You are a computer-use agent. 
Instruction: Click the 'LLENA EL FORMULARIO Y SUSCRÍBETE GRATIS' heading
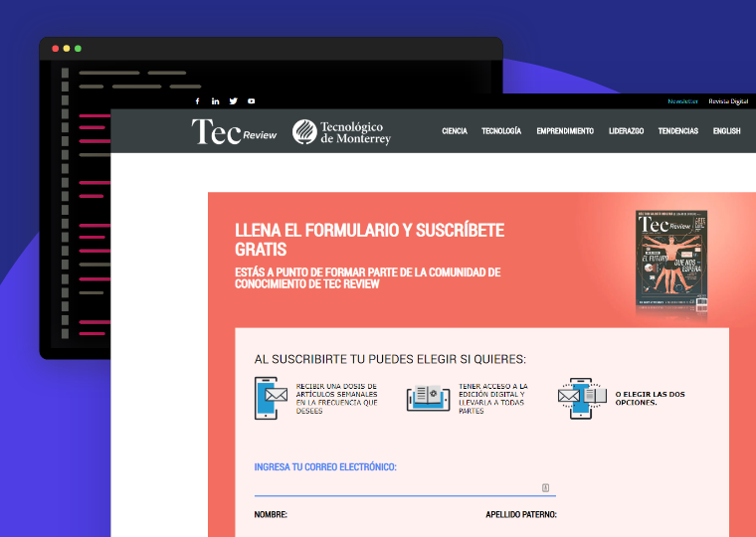pyautogui.click(x=369, y=240)
